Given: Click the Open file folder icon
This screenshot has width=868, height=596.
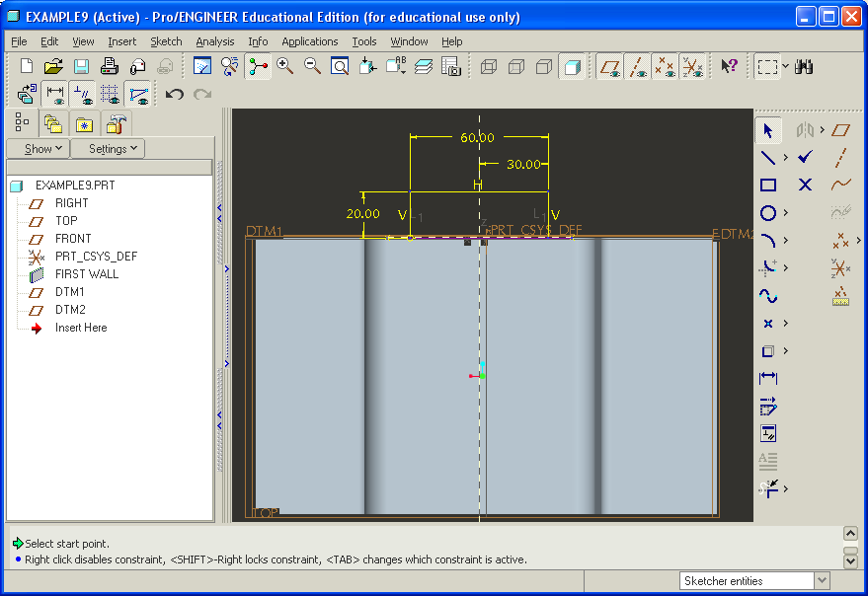Looking at the screenshot, I should click(53, 66).
